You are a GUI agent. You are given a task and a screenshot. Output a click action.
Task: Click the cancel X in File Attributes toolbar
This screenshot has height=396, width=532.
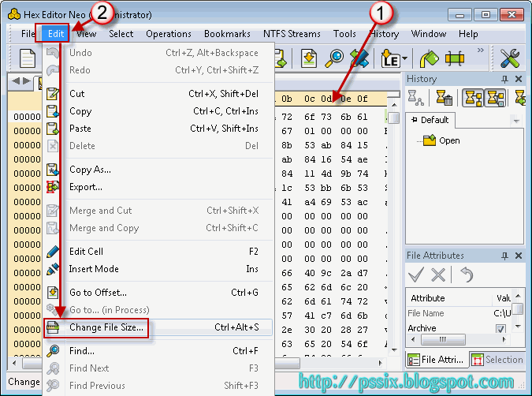point(438,275)
